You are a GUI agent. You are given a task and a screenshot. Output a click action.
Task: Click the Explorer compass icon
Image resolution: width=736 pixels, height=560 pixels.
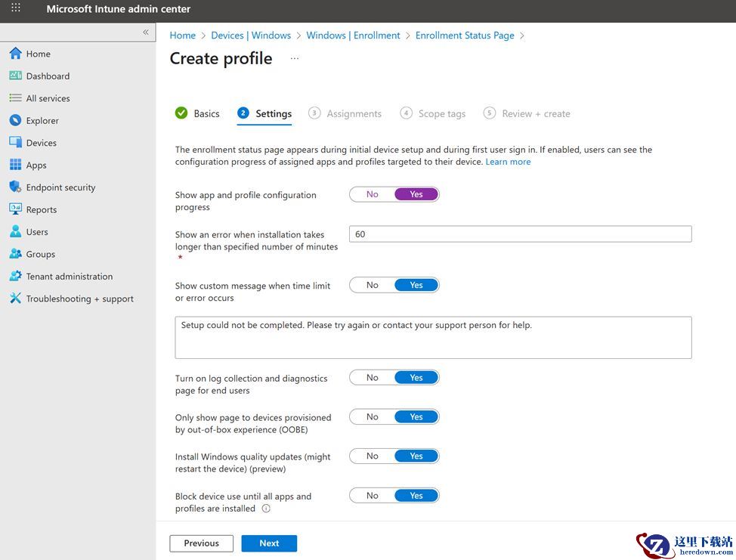click(x=15, y=120)
